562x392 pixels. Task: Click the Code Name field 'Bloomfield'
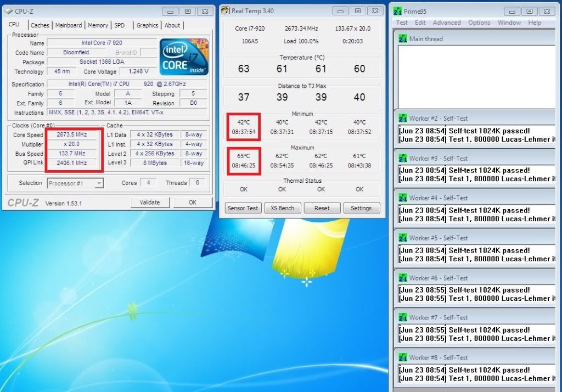[x=76, y=52]
